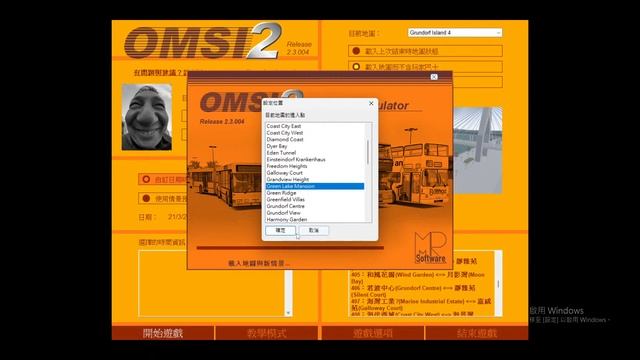The image size is (640, 360).
Task: Open 遊戲選項 game options
Action: pos(373,333)
